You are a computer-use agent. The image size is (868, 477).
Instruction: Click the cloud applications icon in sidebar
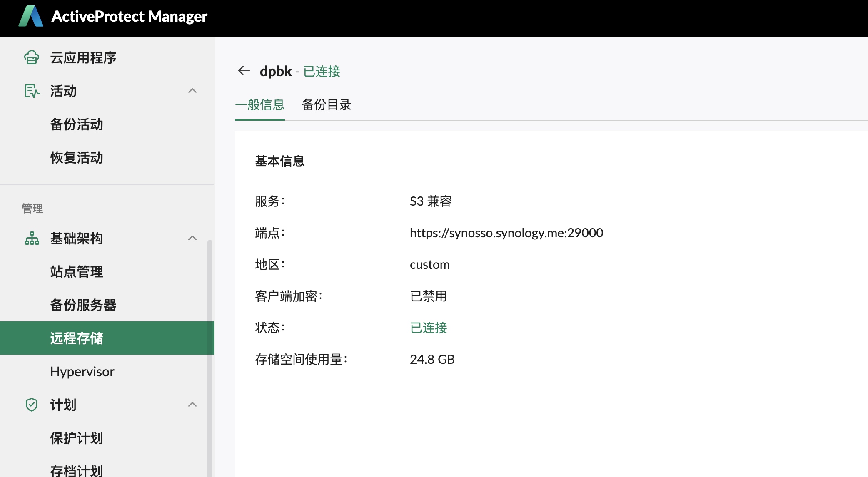(32, 57)
